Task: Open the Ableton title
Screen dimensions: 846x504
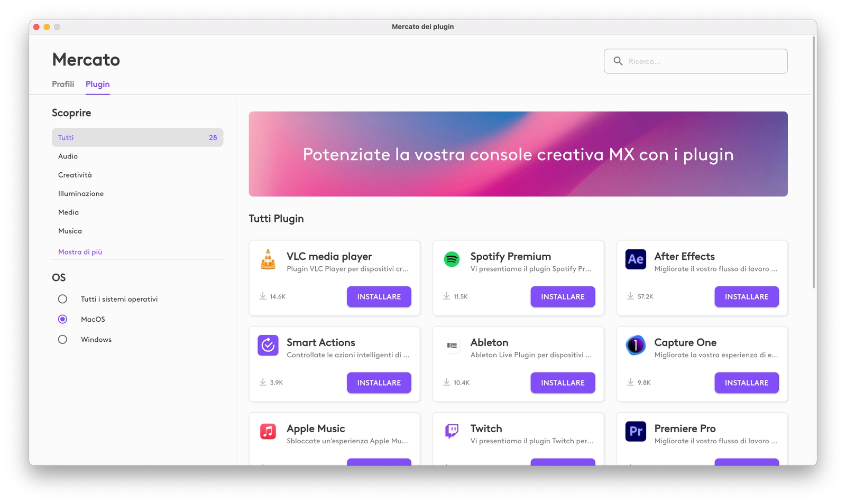Action: click(x=489, y=342)
